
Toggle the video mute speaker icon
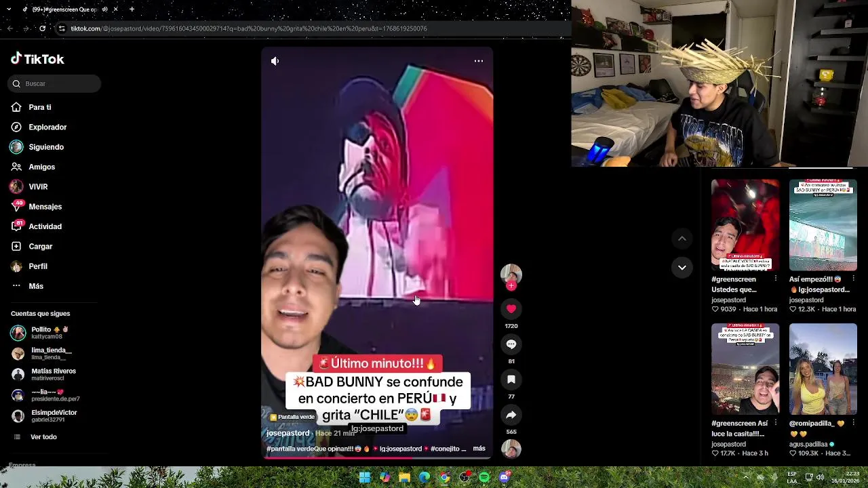275,61
